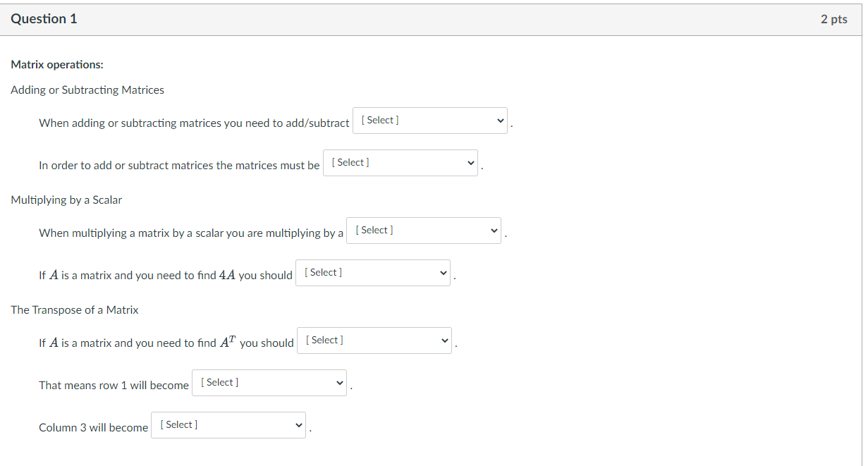Click the 'Question 1' heading
Viewport: 868px width, 466px height.
click(44, 19)
